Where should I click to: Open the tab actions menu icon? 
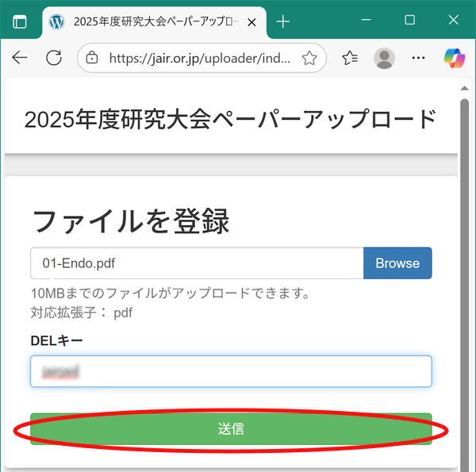(20, 22)
